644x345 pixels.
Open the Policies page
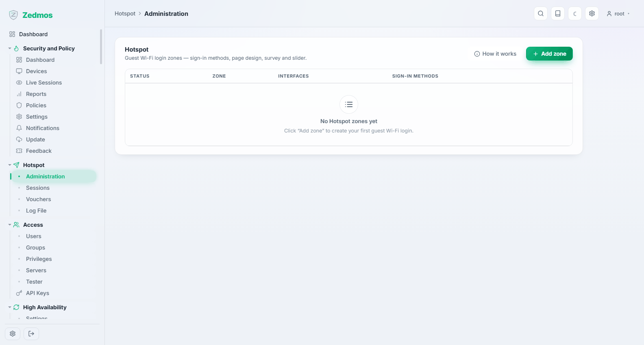click(54, 105)
